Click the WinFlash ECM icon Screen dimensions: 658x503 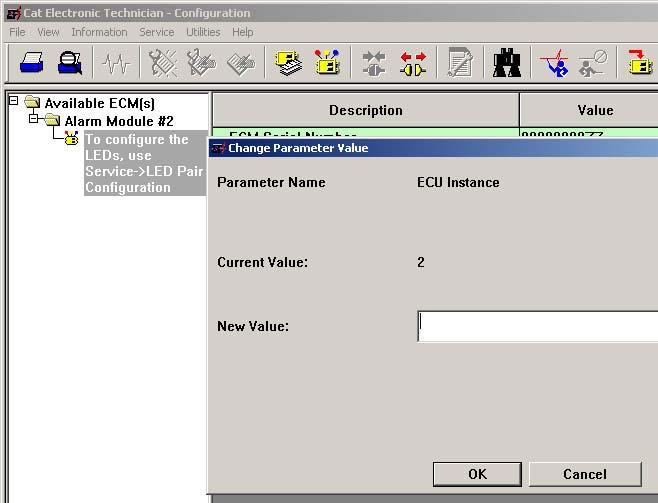click(640, 62)
